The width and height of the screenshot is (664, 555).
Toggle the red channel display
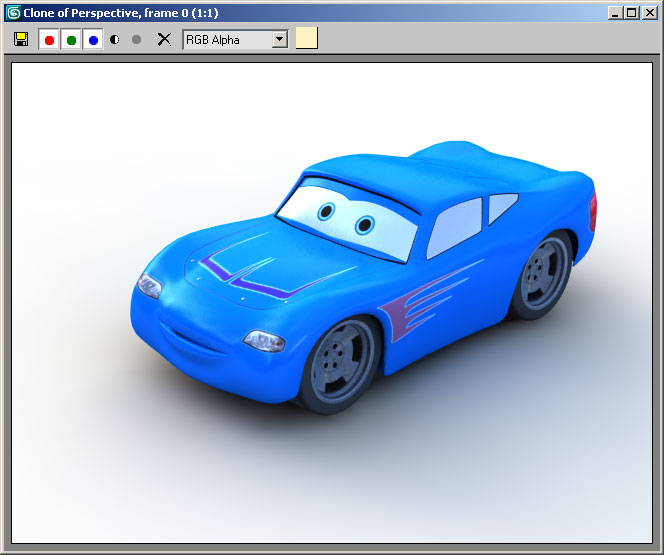pos(49,40)
